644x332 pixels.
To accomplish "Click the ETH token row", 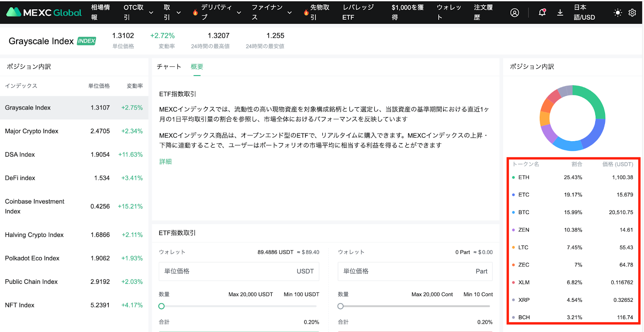I will (x=572, y=177).
